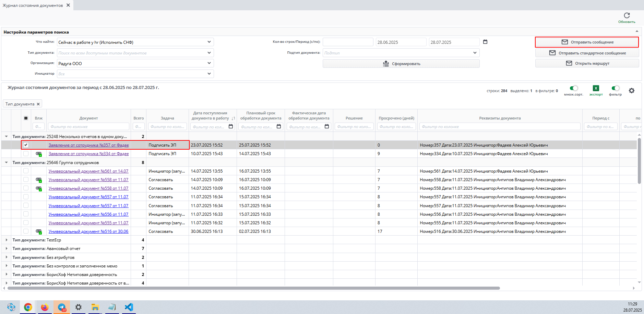The height and width of the screenshot is (314, 644).
Task: Expand the TestEcp document type group
Action: pos(7,240)
